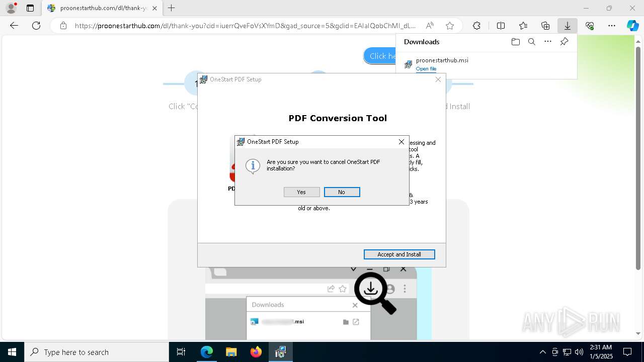The width and height of the screenshot is (644, 362).
Task: Toggle split screen view
Action: click(501, 26)
